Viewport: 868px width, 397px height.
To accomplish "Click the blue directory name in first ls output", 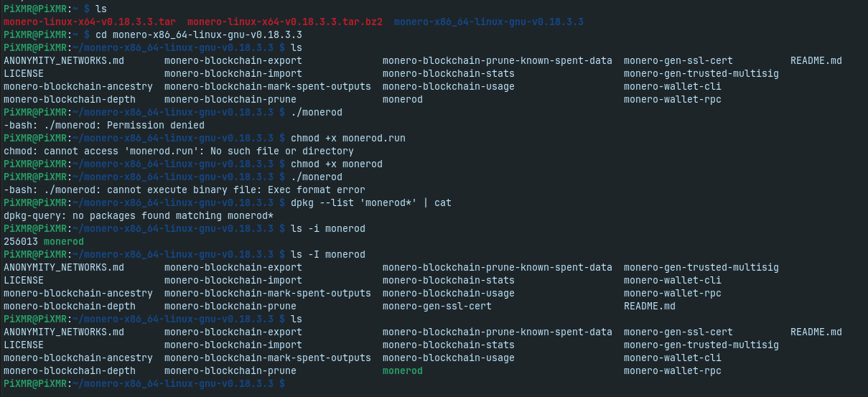I will coord(488,22).
